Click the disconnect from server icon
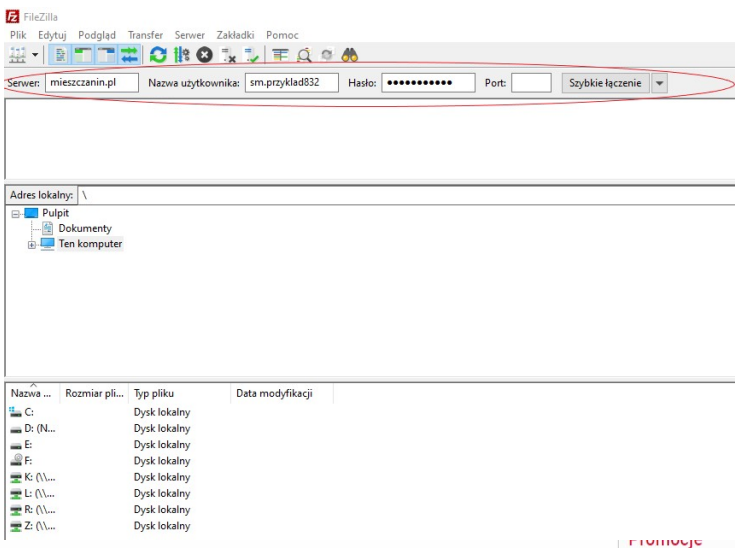 pyautogui.click(x=228, y=56)
